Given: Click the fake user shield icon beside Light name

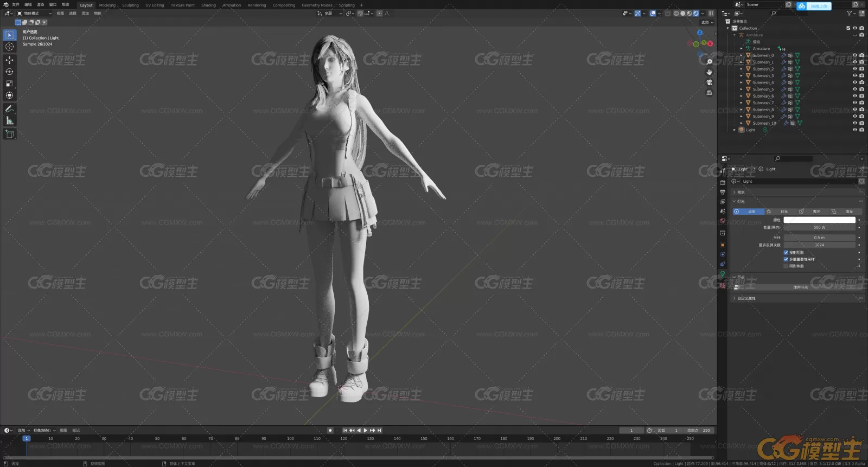Looking at the screenshot, I should (x=861, y=181).
